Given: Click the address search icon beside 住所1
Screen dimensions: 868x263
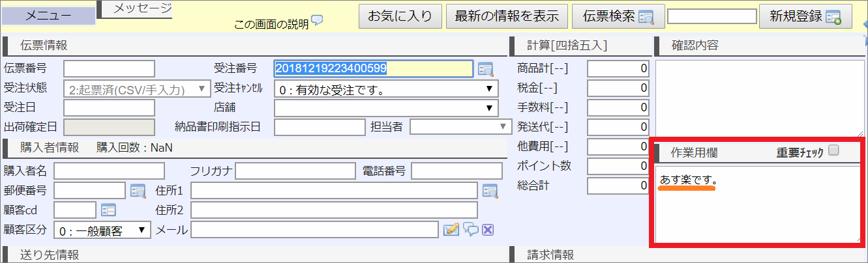Looking at the screenshot, I should (x=490, y=191).
